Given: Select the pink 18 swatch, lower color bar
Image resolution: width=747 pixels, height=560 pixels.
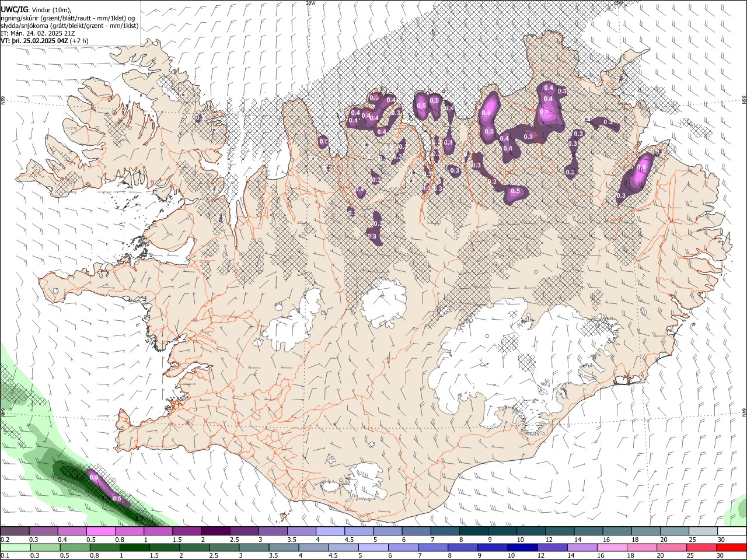Looking at the screenshot, I should [641, 547].
